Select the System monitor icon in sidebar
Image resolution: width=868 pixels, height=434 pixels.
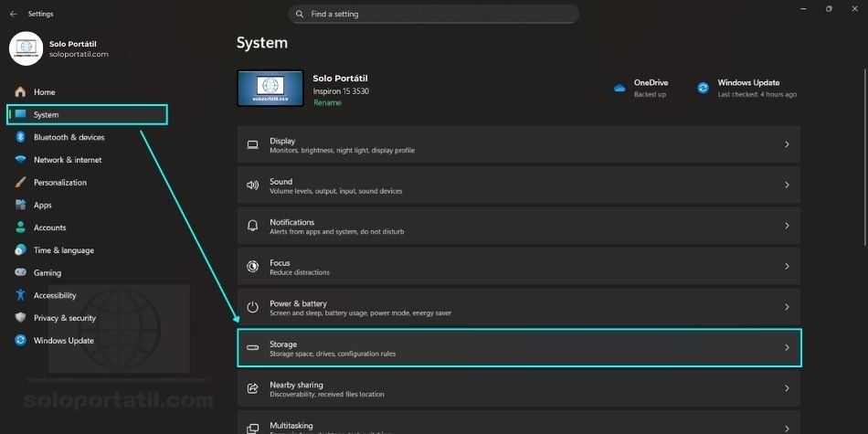click(20, 114)
